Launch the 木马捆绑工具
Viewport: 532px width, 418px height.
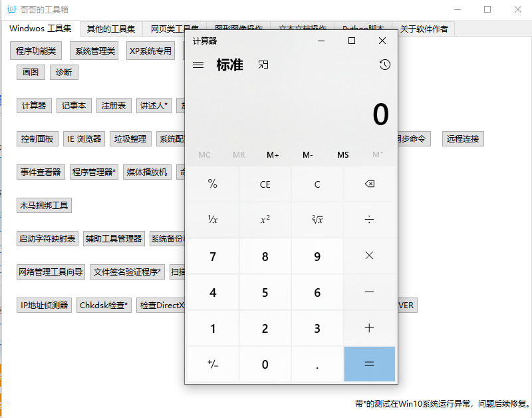click(x=43, y=205)
